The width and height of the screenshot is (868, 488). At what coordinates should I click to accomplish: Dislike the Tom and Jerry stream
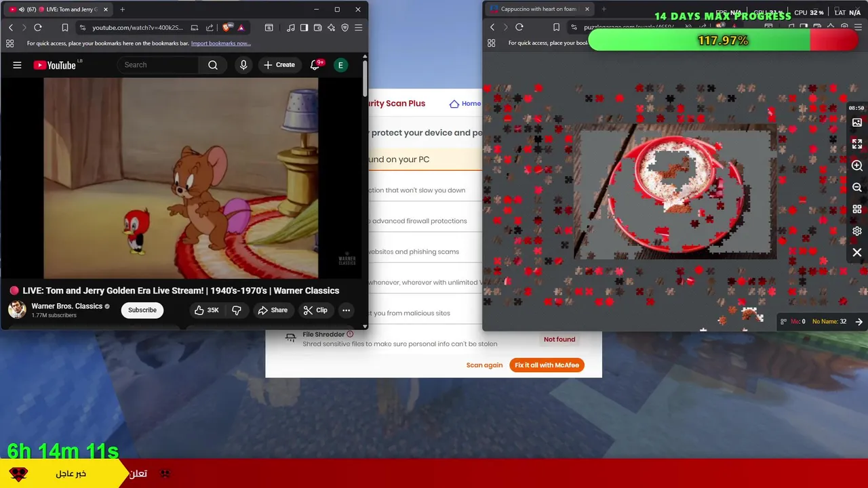click(237, 310)
